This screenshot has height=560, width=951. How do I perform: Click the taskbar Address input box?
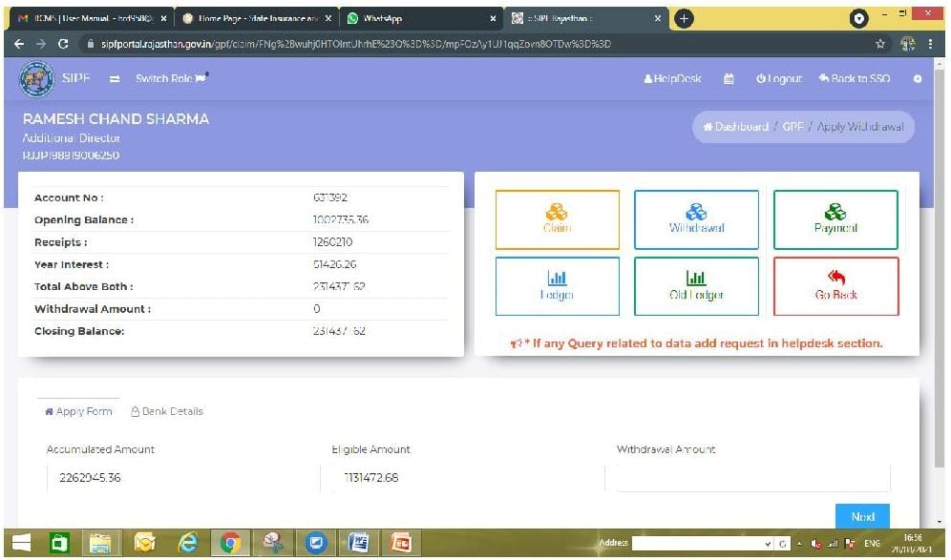pos(697,544)
